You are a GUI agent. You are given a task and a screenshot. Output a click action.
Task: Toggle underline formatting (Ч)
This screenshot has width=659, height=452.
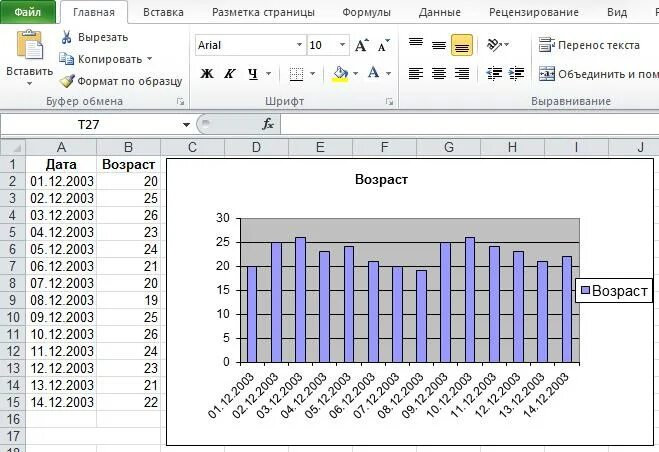pyautogui.click(x=253, y=74)
